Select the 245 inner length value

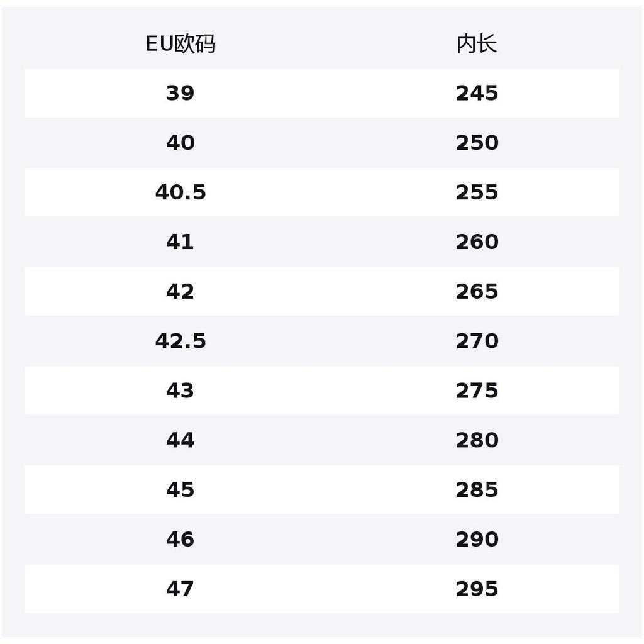477,93
